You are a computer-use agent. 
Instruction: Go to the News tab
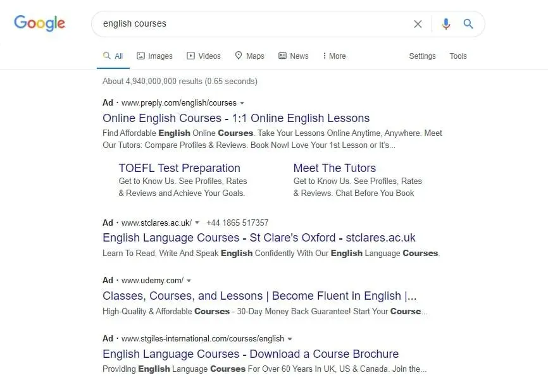pos(293,56)
